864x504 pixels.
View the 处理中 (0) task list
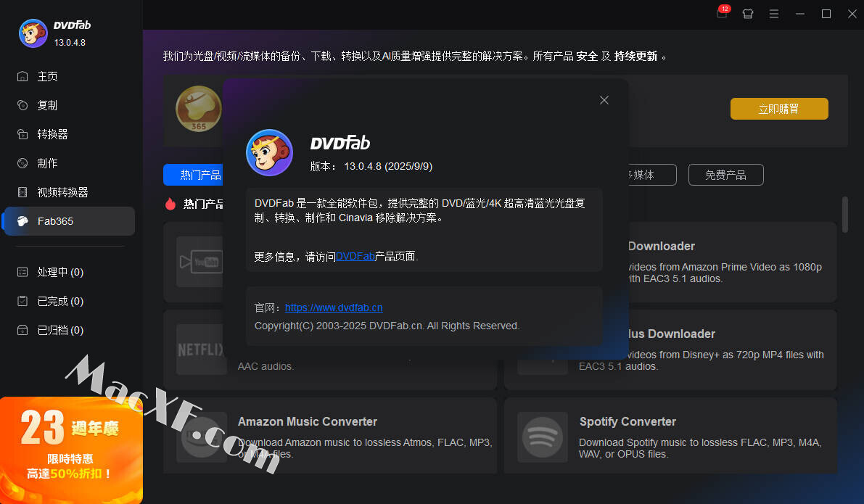coord(60,272)
